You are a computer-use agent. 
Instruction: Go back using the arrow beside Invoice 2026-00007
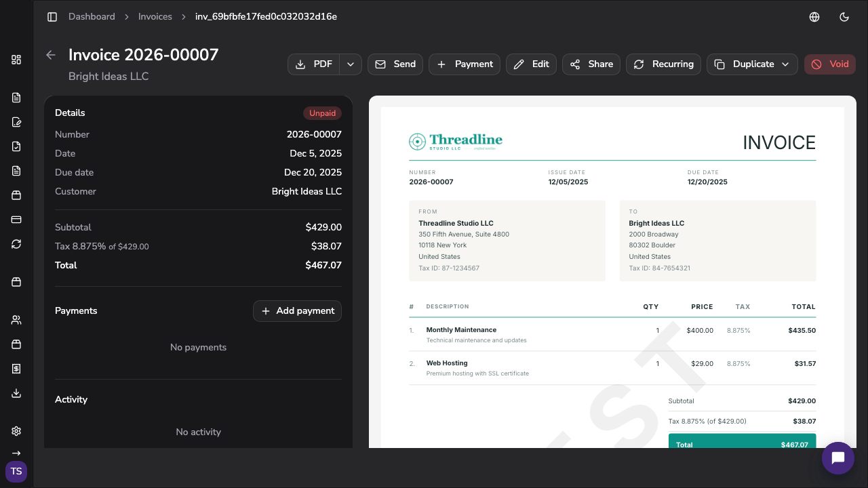51,55
